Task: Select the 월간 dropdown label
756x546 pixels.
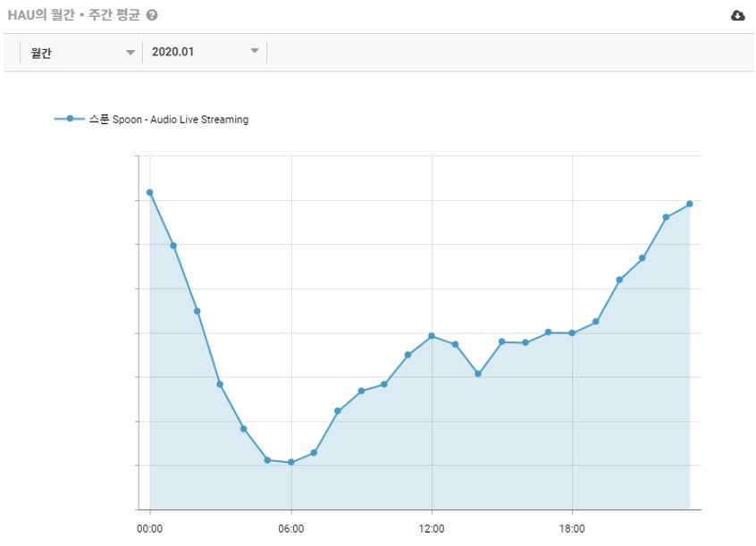Action: 41,53
